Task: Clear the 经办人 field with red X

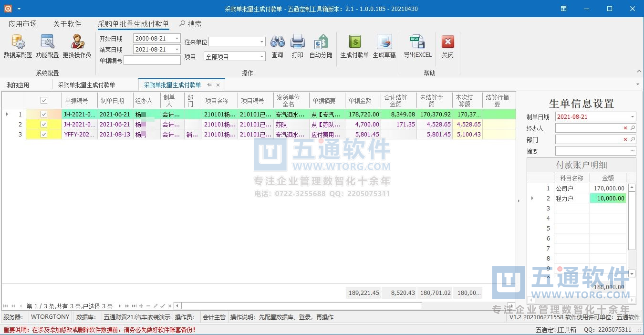Action: point(625,128)
